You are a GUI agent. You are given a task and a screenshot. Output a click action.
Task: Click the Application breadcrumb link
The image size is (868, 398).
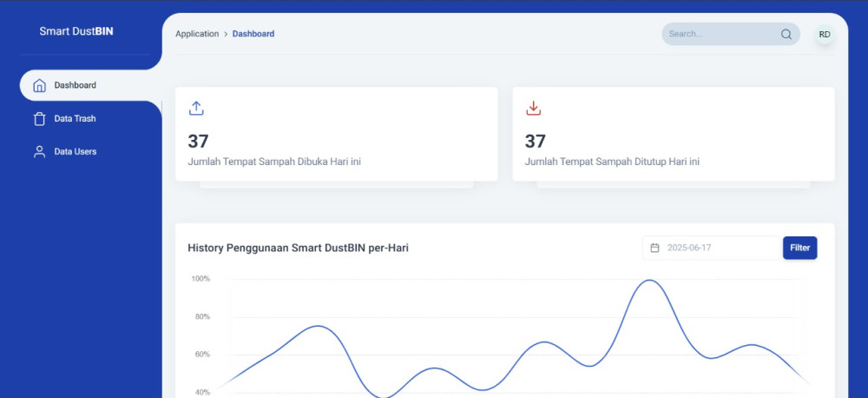click(197, 34)
